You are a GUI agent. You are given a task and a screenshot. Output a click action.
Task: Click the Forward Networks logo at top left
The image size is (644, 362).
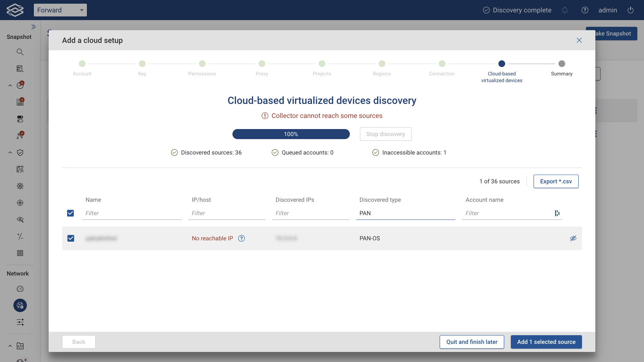click(x=15, y=10)
